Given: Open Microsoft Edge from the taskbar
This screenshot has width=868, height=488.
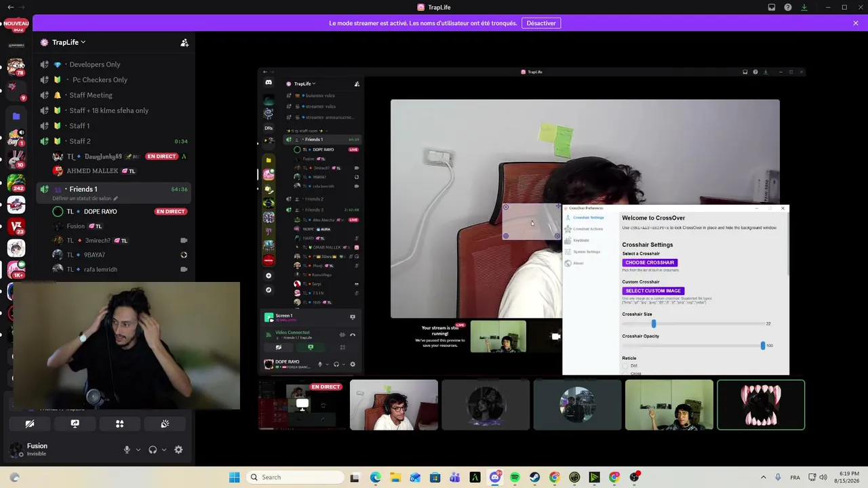Looking at the screenshot, I should click(x=376, y=477).
